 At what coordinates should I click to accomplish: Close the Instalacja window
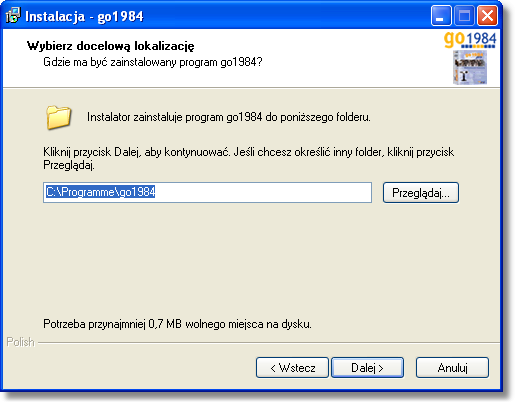coord(487,16)
